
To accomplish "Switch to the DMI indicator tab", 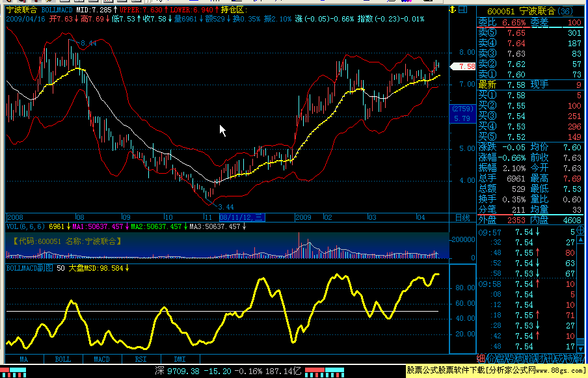I will pos(180,359).
